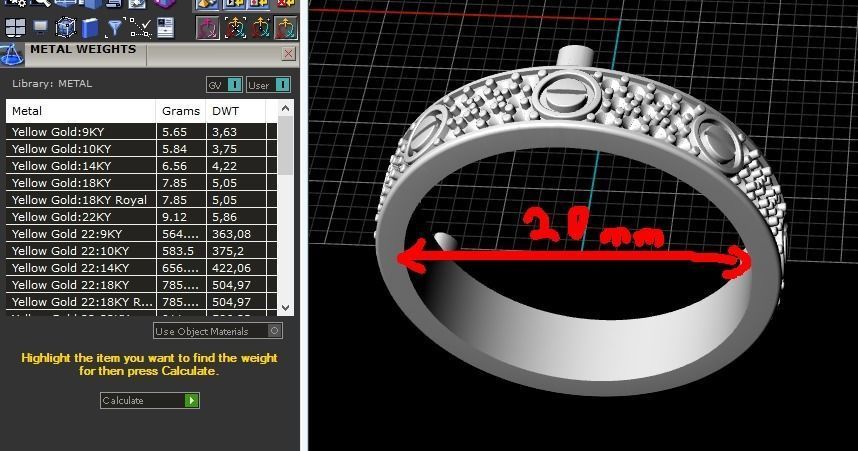Select the gumball icon with dashed frame
858x451 pixels.
[x=235, y=27]
